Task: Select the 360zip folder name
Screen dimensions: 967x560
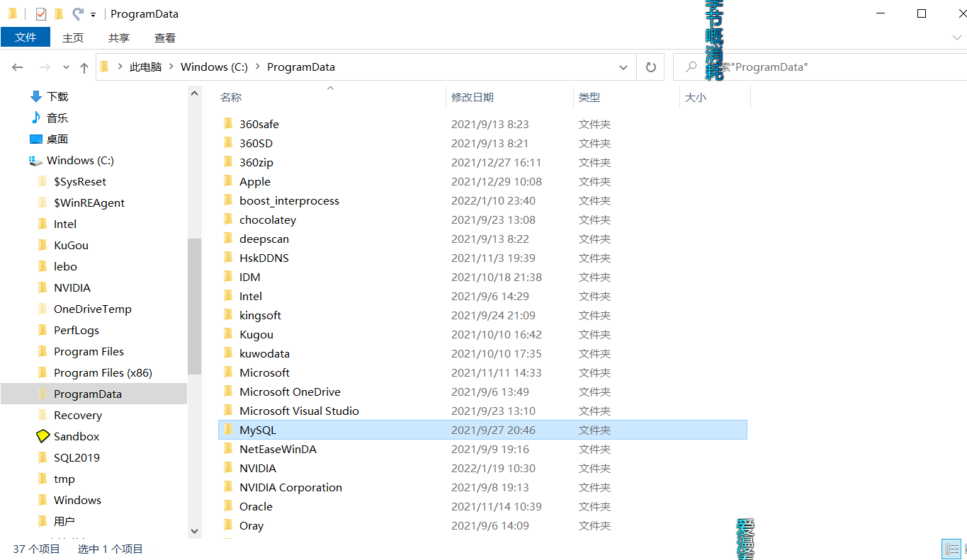Action: [x=256, y=162]
